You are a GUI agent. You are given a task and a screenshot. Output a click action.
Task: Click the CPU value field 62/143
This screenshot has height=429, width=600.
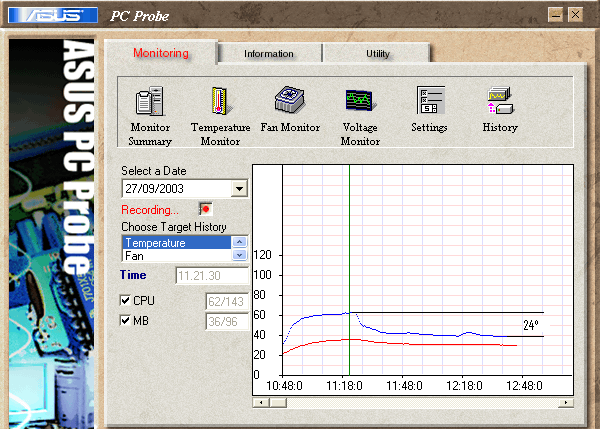pos(227,302)
